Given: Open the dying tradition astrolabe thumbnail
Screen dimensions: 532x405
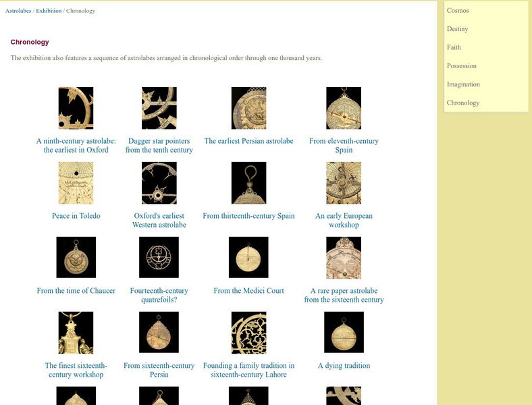Looking at the screenshot, I should (344, 332).
